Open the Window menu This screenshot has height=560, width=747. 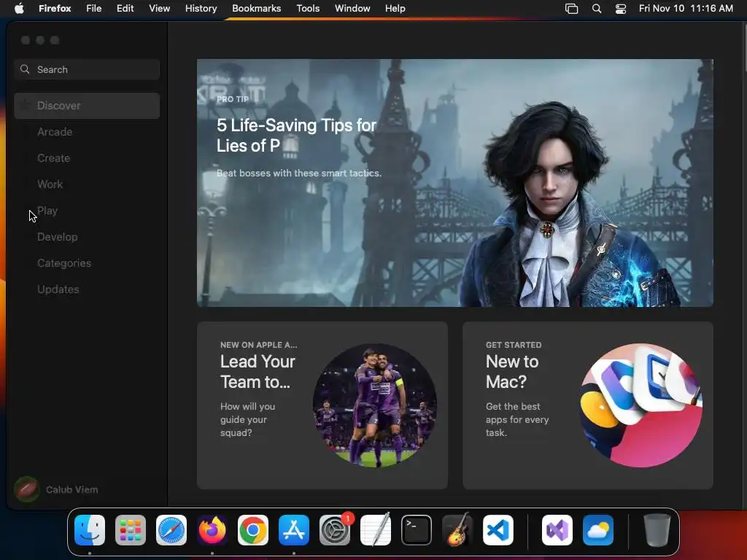click(352, 8)
